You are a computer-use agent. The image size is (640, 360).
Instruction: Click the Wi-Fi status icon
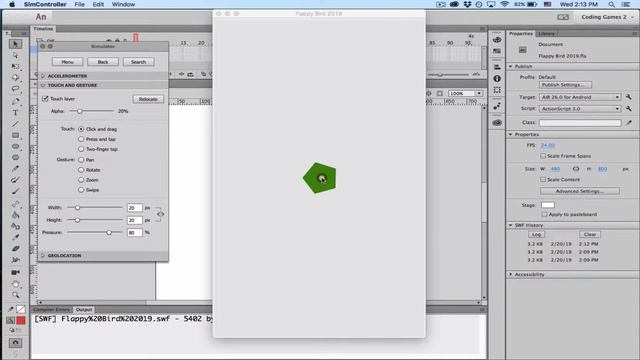click(504, 4)
